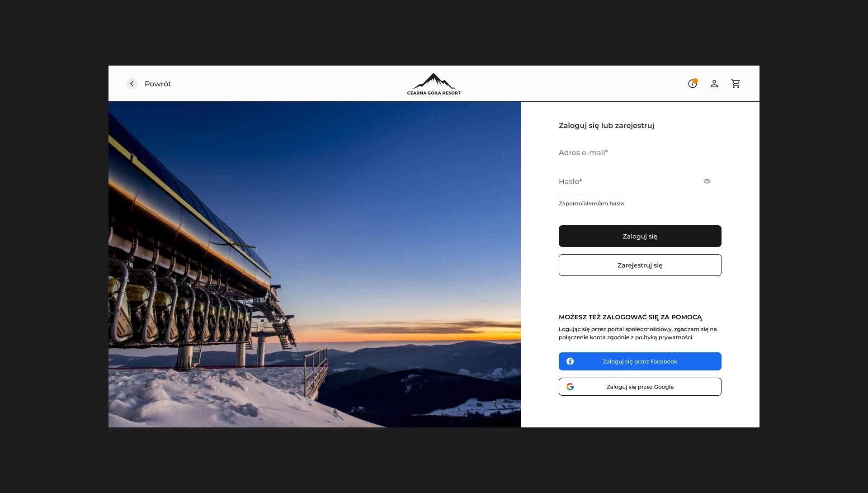Click the Facebook logo icon

pyautogui.click(x=570, y=361)
